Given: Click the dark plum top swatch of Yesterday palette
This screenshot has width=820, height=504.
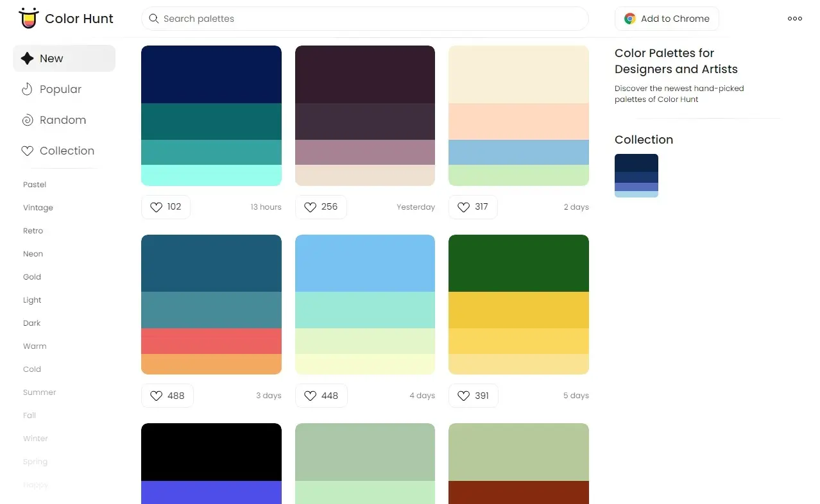Looking at the screenshot, I should pyautogui.click(x=365, y=74).
